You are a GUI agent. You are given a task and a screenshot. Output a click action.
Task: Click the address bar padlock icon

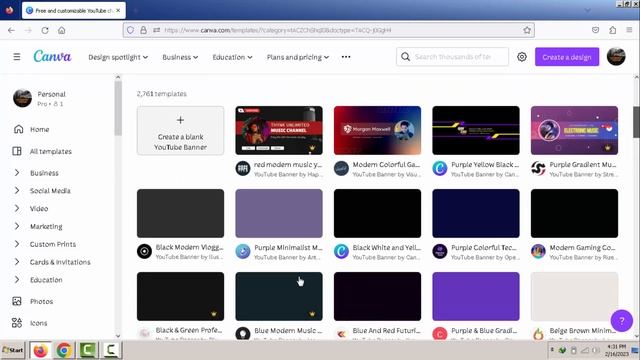click(143, 30)
